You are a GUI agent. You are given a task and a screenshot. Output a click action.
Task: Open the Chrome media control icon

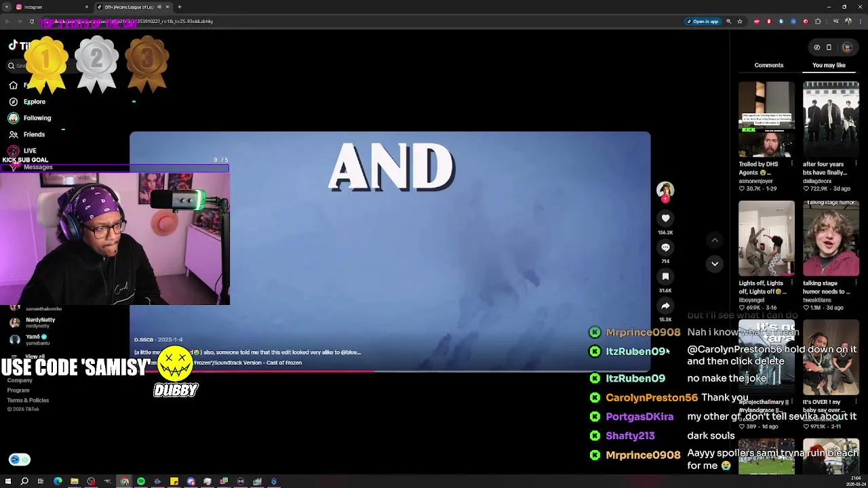[x=835, y=21]
